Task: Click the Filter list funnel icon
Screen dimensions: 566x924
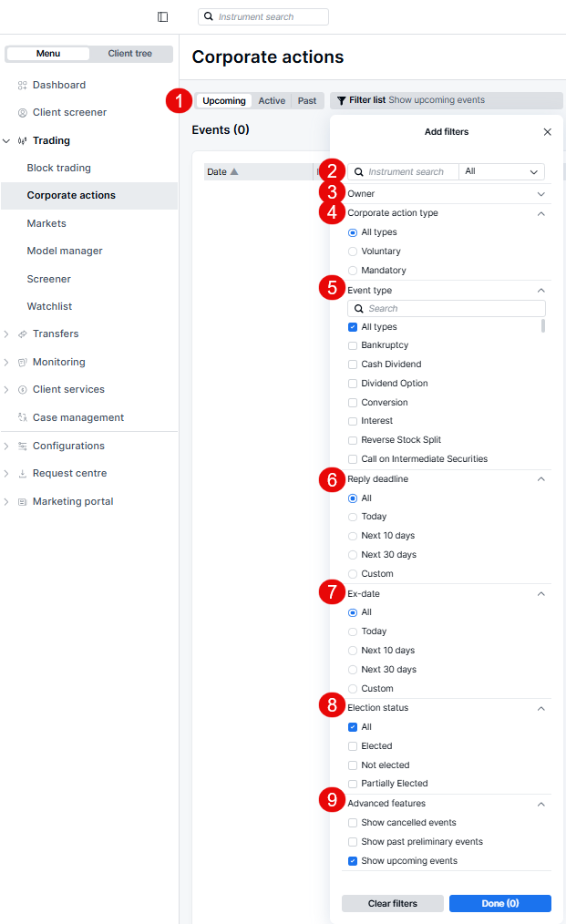Action: [341, 100]
